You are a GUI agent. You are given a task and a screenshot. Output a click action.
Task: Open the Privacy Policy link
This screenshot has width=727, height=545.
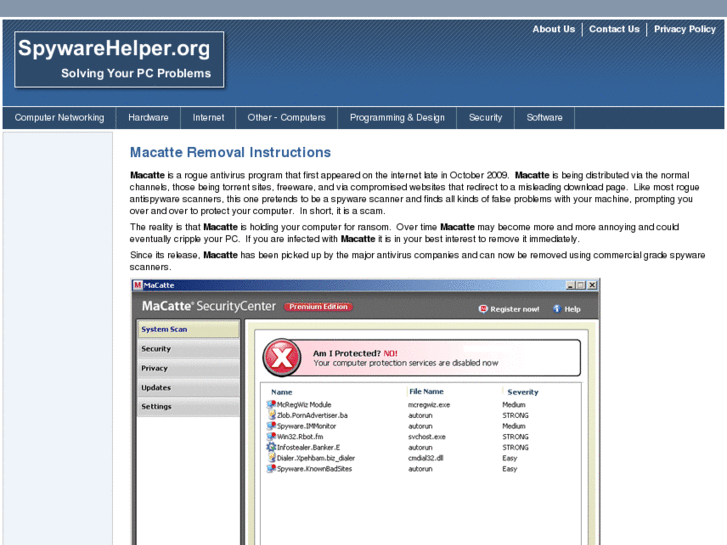coord(684,29)
